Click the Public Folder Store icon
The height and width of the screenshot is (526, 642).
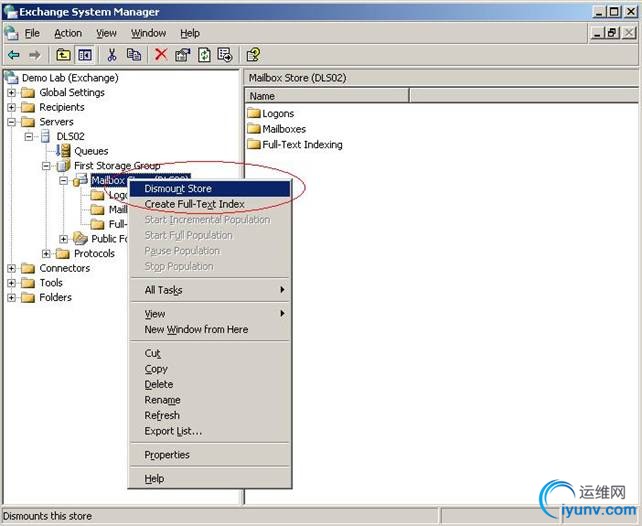80,238
